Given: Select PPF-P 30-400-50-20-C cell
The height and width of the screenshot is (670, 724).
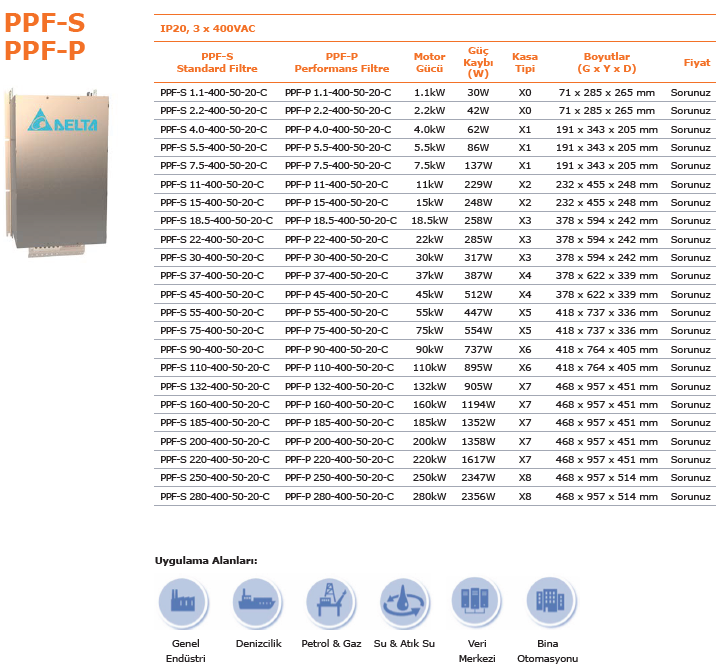Looking at the screenshot, I should point(337,257).
